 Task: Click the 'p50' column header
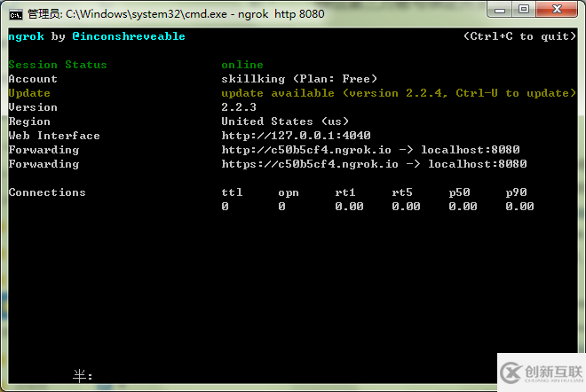point(459,192)
